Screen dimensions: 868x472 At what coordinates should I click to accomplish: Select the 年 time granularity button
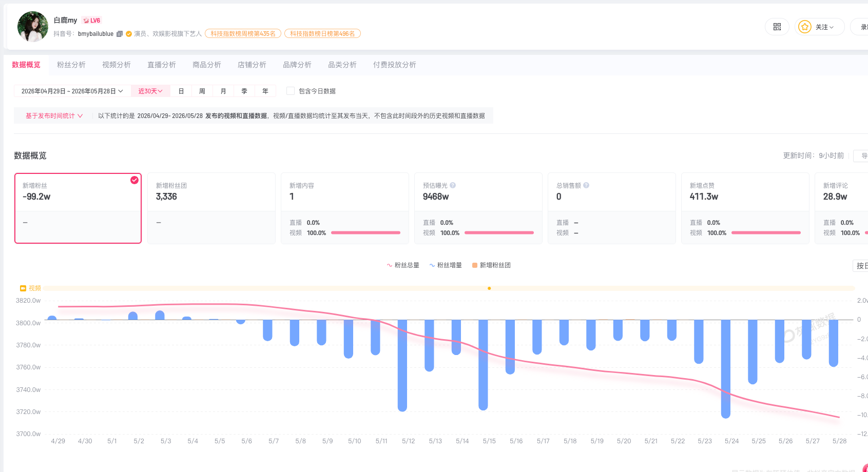click(265, 91)
